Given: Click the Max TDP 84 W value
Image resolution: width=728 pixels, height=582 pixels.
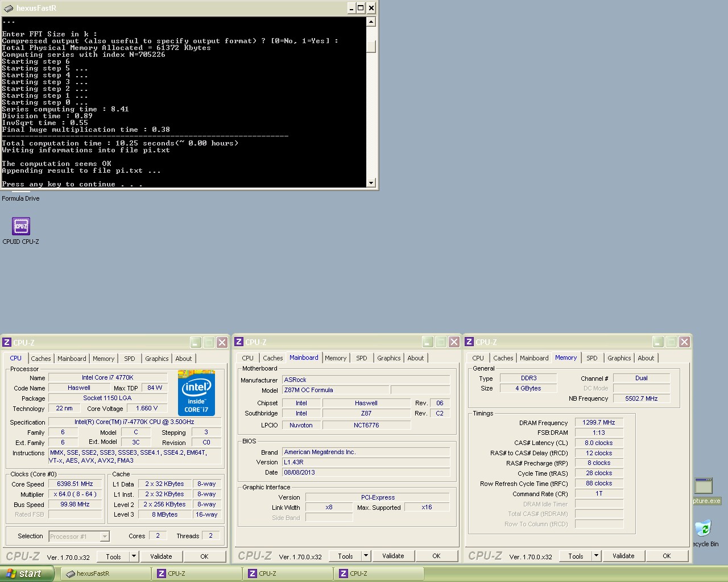Looking at the screenshot, I should (x=155, y=388).
